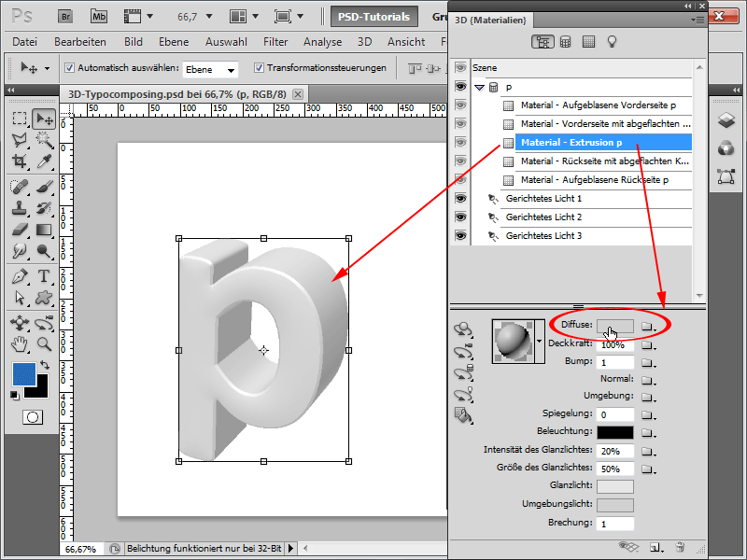747x560 pixels.
Task: Filter 3D panel by meshes
Action: (566, 42)
